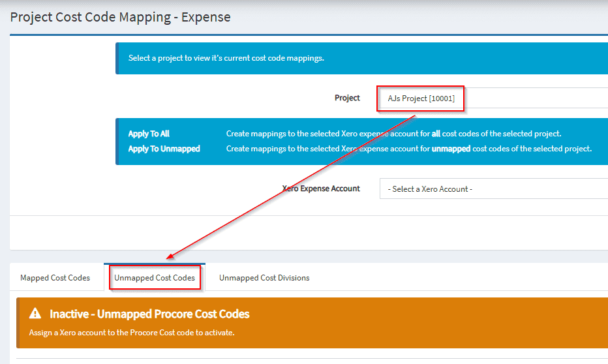608x364 pixels.
Task: Open the Project dropdown showing AJs Project
Action: pyautogui.click(x=493, y=98)
